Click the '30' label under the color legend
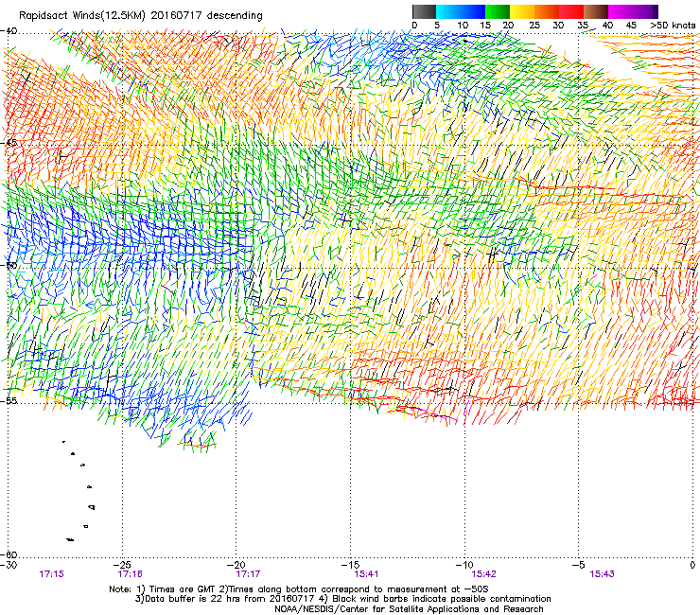 pyautogui.click(x=558, y=26)
